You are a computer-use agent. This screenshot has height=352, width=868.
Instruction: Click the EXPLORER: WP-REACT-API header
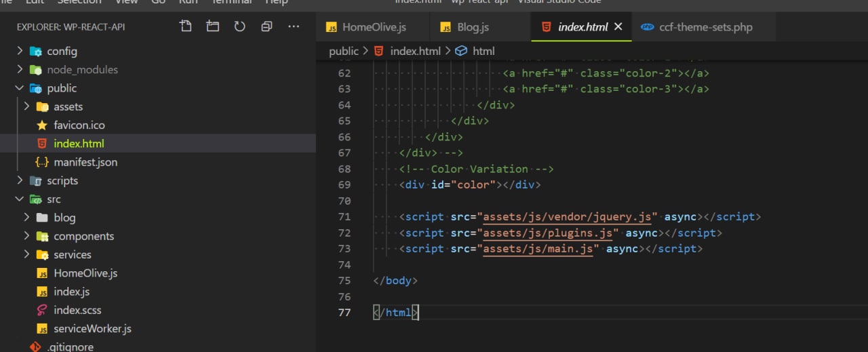click(71, 27)
